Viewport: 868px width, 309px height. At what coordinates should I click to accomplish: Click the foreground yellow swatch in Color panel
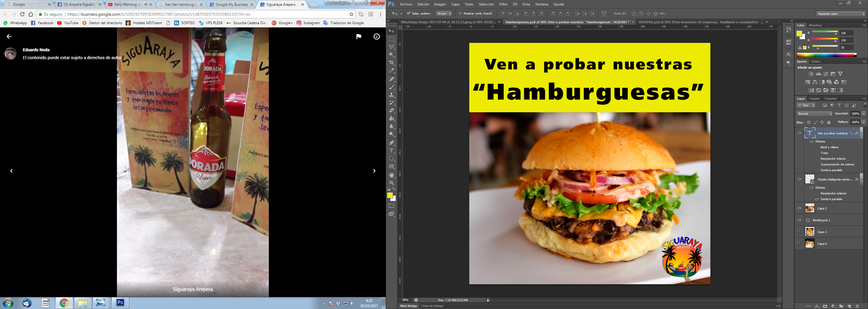(x=799, y=33)
